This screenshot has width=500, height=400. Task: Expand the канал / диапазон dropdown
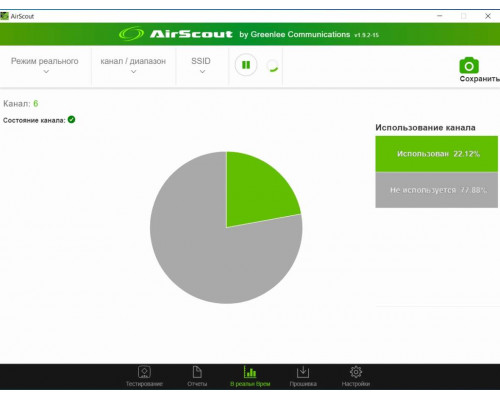pyautogui.click(x=133, y=65)
